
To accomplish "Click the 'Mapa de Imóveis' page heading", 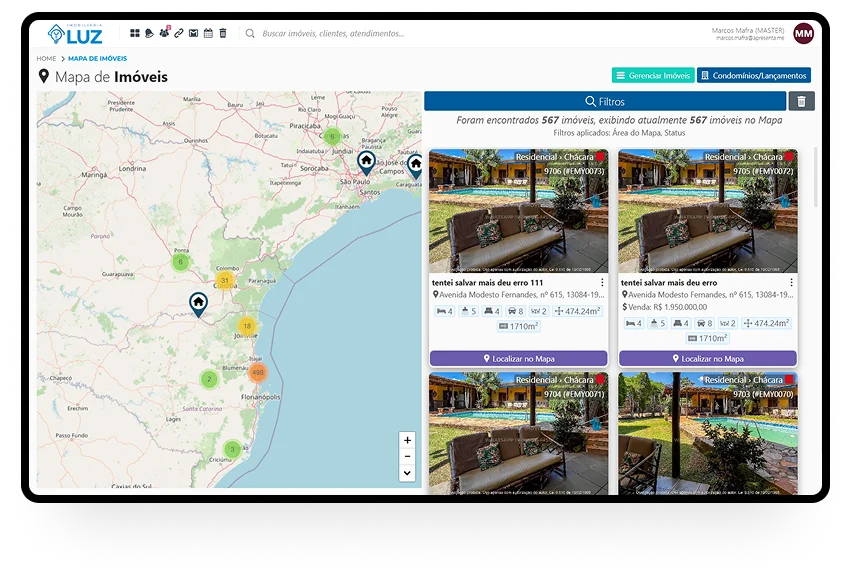I will point(111,77).
